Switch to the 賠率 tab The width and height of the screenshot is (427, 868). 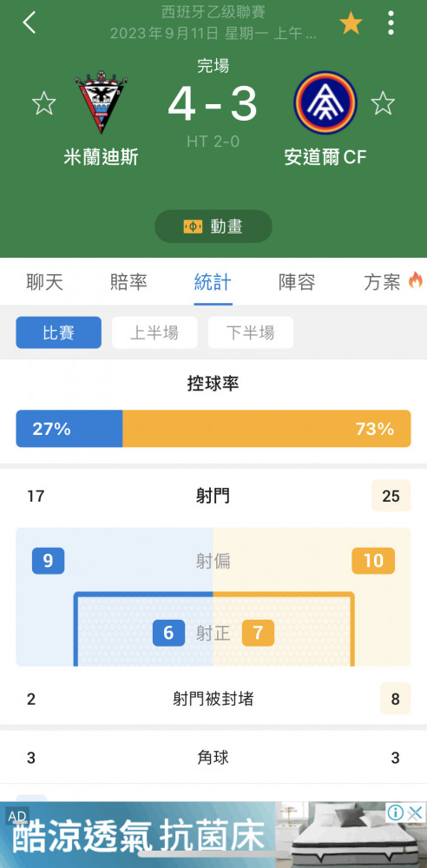coord(128,282)
